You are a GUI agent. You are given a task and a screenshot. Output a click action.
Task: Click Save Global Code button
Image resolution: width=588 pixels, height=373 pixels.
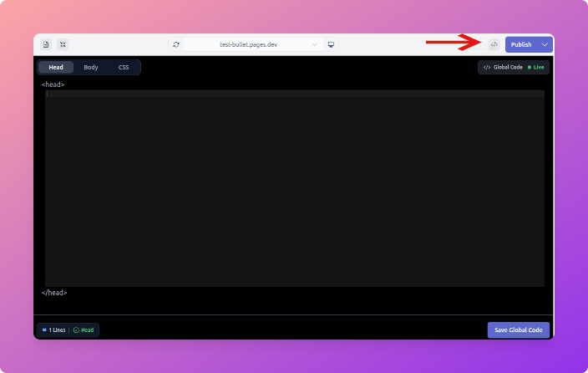518,330
